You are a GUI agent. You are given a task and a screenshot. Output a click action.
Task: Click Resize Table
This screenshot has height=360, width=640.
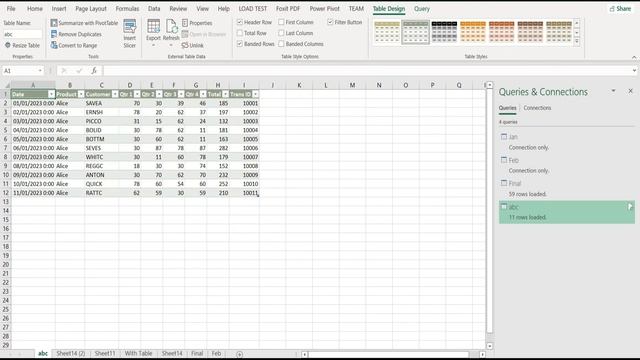click(22, 45)
